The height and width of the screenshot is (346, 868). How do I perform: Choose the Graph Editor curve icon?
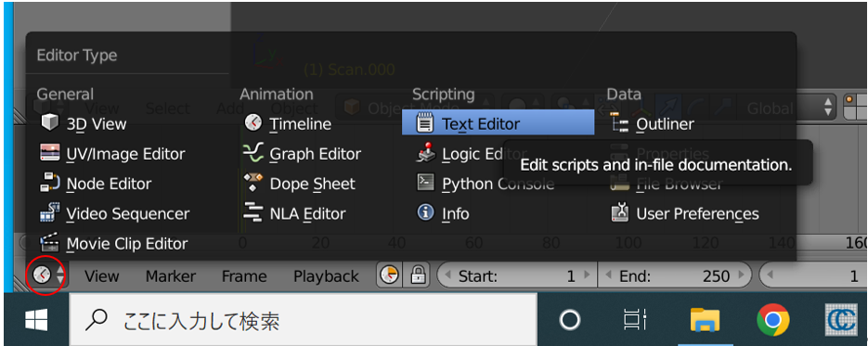[253, 153]
